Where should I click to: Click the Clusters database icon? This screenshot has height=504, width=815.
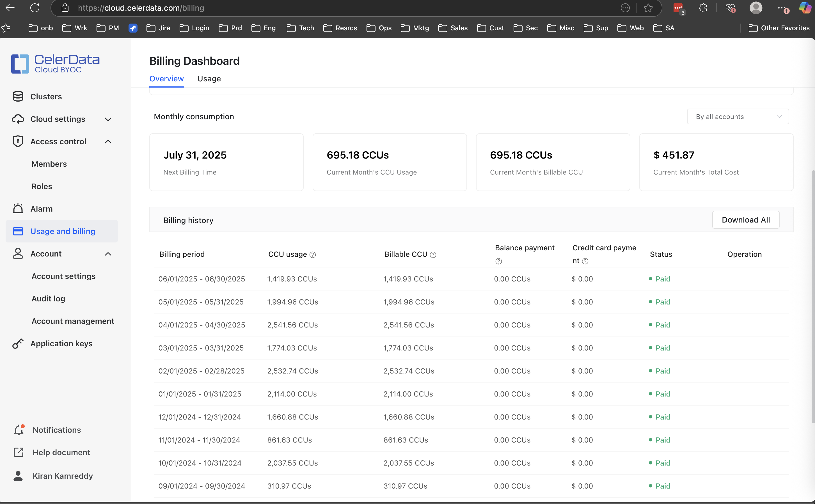18,97
